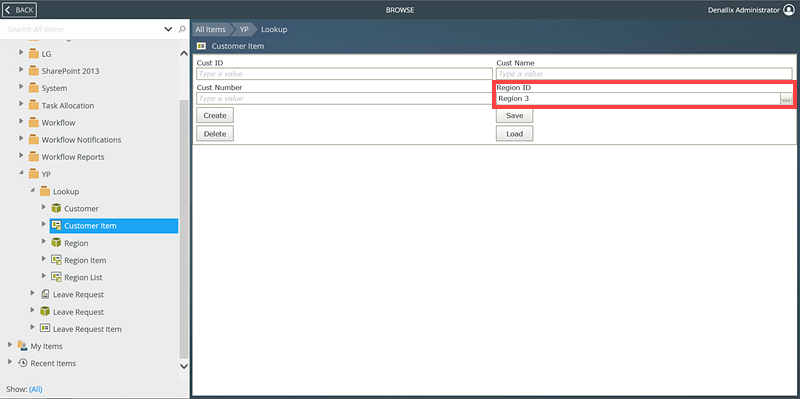The height and width of the screenshot is (399, 800).
Task: Click the tree scrollbar down arrow
Action: (184, 366)
